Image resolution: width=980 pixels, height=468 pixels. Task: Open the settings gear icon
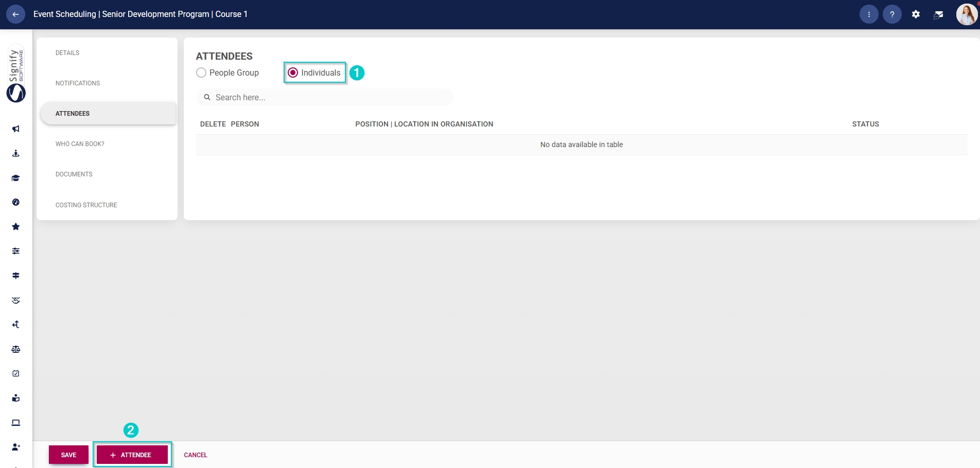pos(916,14)
